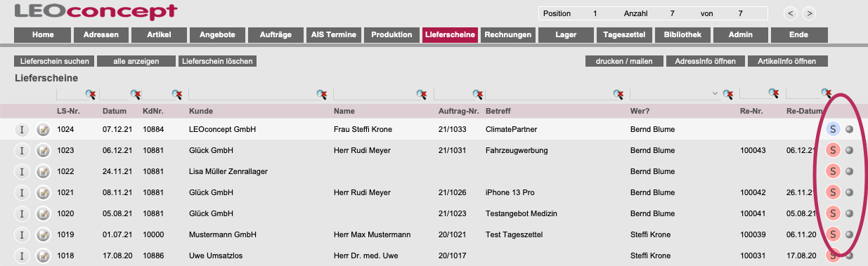This screenshot has width=868, height=266.
Task: Toggle gray status dot for row 1024
Action: tap(849, 129)
